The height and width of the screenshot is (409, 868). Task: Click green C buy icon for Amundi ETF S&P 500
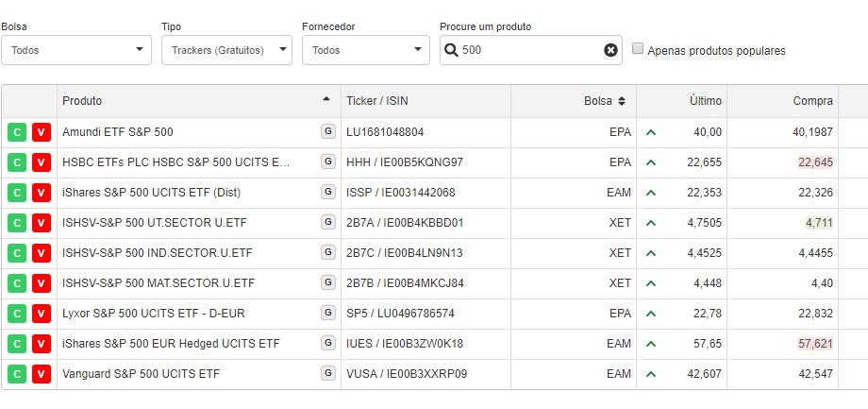(17, 132)
